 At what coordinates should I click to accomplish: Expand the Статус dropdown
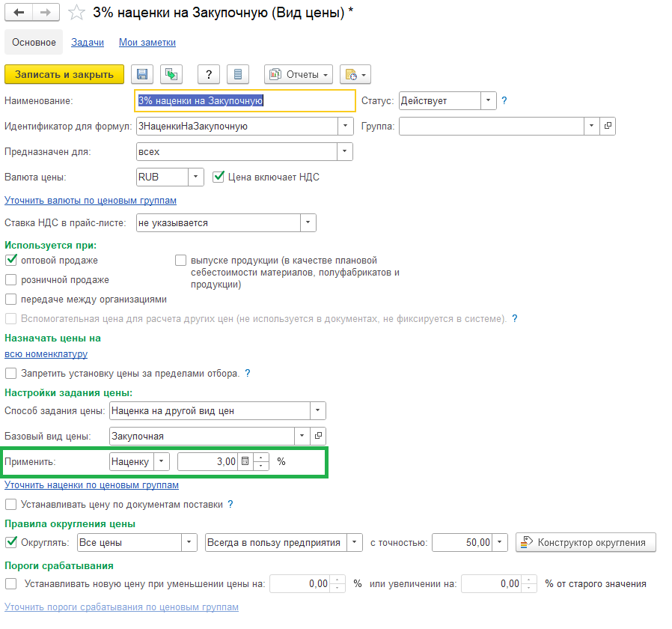(488, 101)
